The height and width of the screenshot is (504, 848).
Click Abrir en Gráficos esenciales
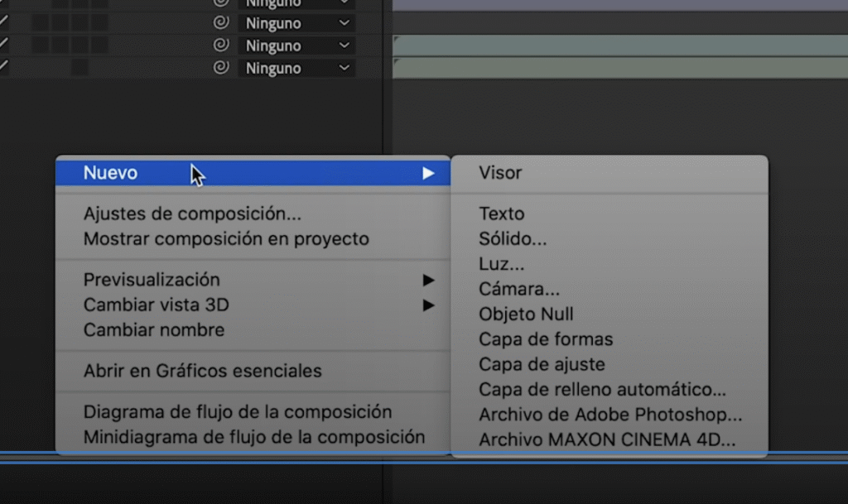point(202,371)
